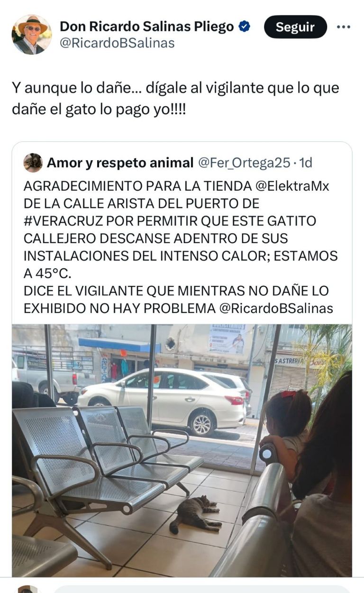Open the @RicardoBSalinas mention in quoted text
Viewport: 364px width, 593px height.
tap(276, 308)
